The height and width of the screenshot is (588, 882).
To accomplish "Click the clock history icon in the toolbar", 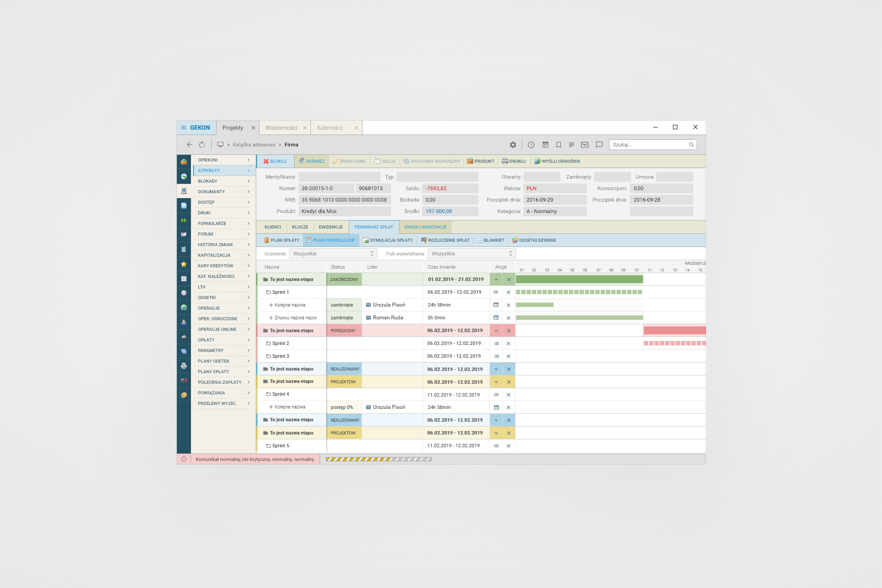I will 531,145.
